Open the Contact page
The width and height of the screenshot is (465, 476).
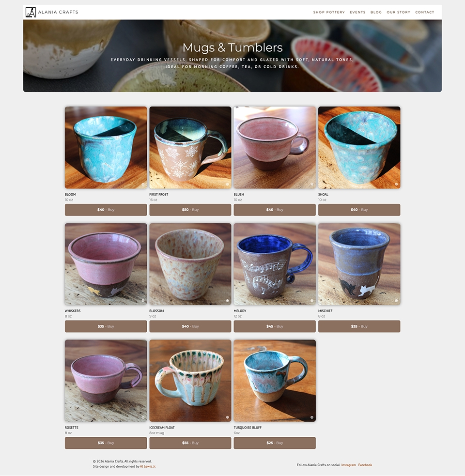coord(425,13)
